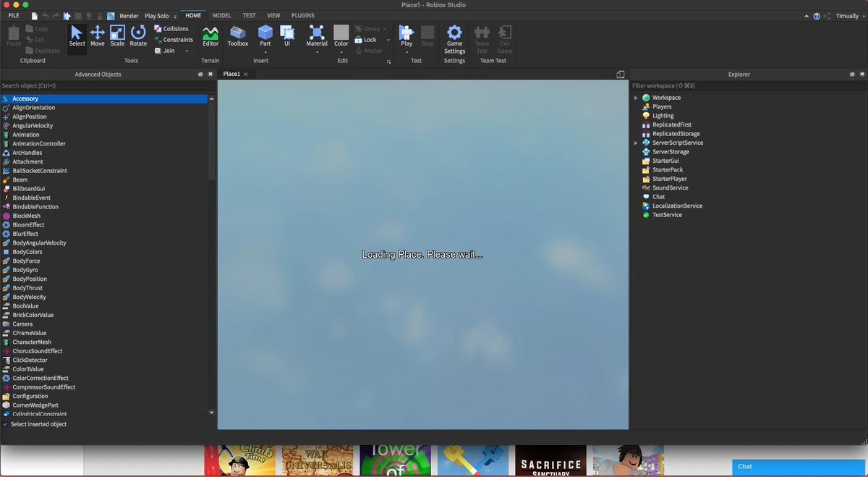Pick the Rotate tool
The height and width of the screenshot is (477, 868).
coord(138,36)
